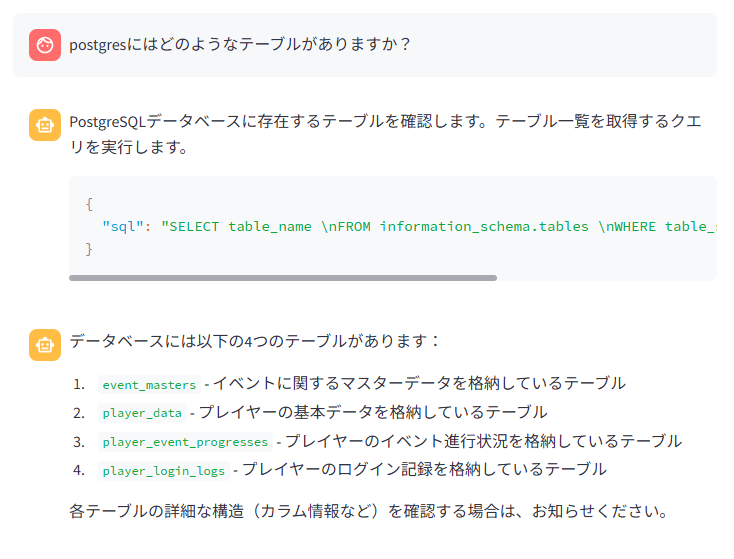Image resolution: width=734 pixels, height=559 pixels.
Task: Click the "sql" key in the JSON block
Action: [123, 226]
